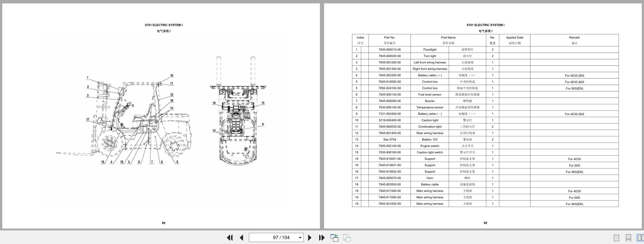The height and width of the screenshot is (244, 644).
Task: Click page number 90 footer
Action: tap(485, 223)
